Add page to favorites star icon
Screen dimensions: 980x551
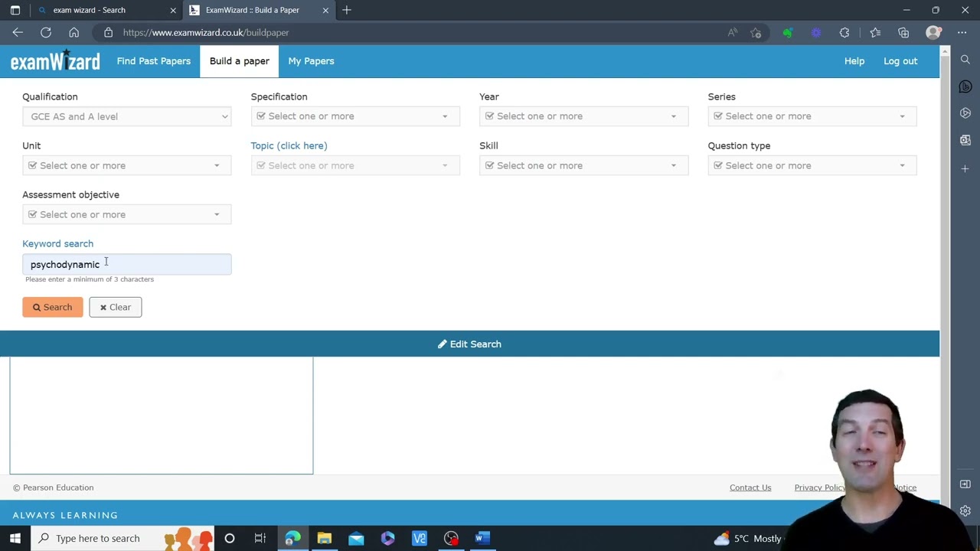click(756, 33)
